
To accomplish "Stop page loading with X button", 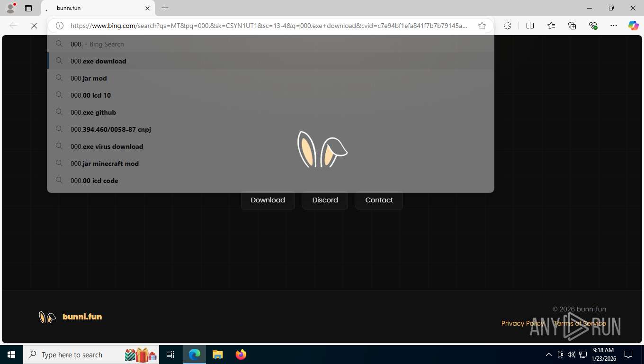I will [34, 26].
